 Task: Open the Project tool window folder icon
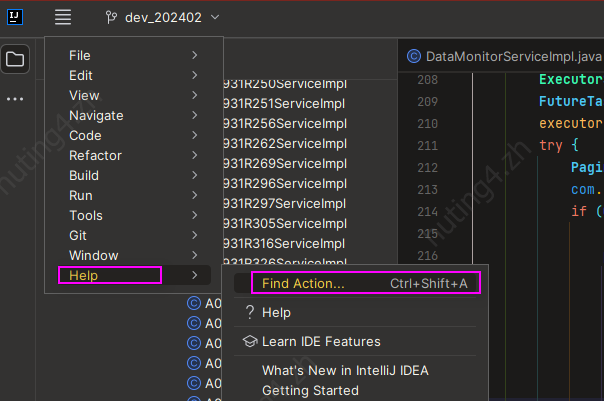[x=15, y=60]
